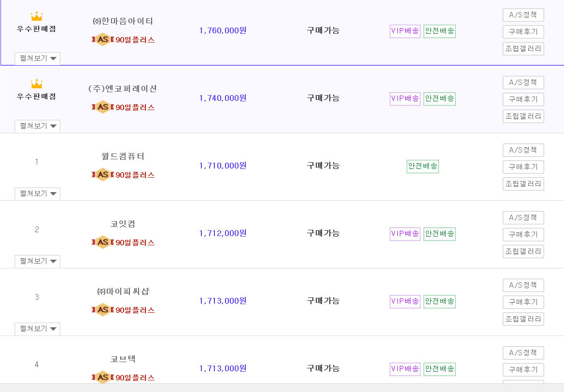Expand 펼쳐보기 for the 엔코퍼레이션 row
564x392 pixels.
point(37,126)
